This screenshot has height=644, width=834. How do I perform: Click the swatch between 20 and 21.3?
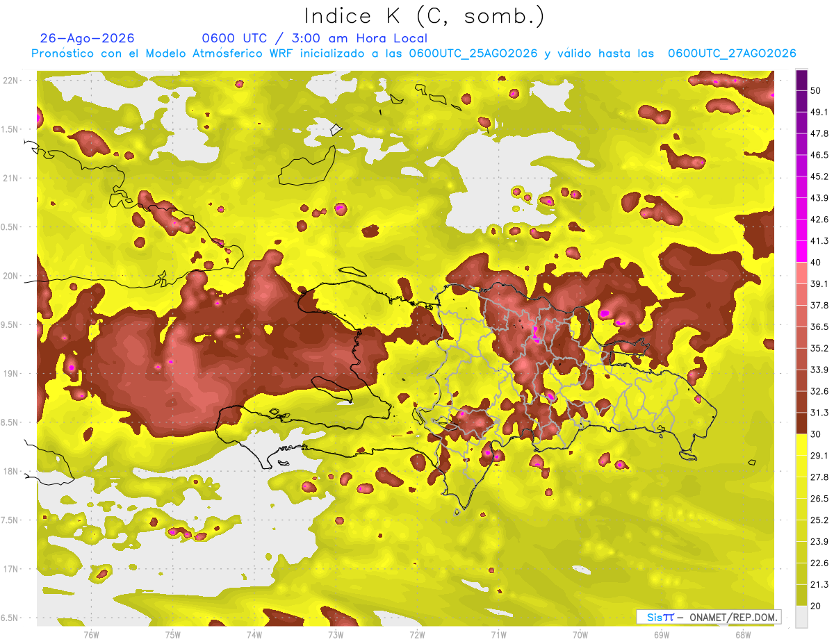(802, 595)
